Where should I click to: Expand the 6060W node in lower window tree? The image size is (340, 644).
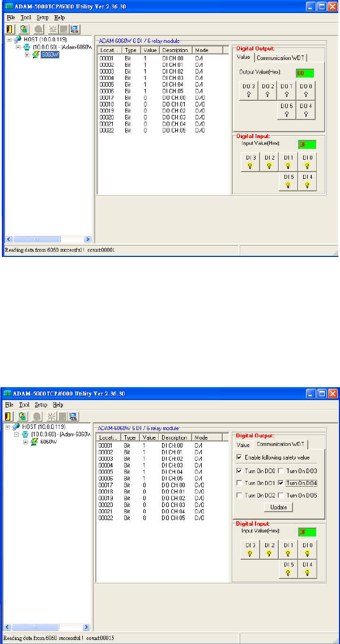point(25,441)
